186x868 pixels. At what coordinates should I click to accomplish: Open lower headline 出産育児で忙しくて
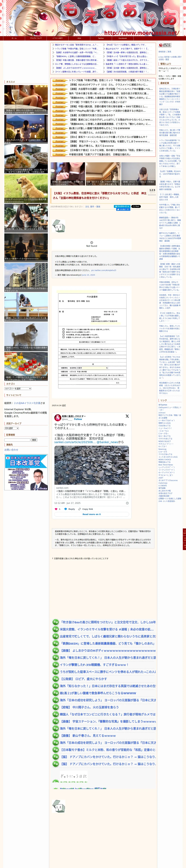click(108, 636)
